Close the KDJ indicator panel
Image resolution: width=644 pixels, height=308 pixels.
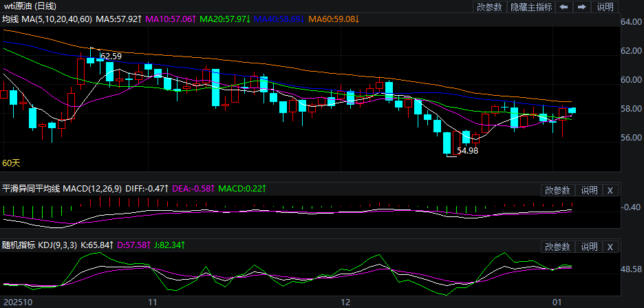[610, 247]
